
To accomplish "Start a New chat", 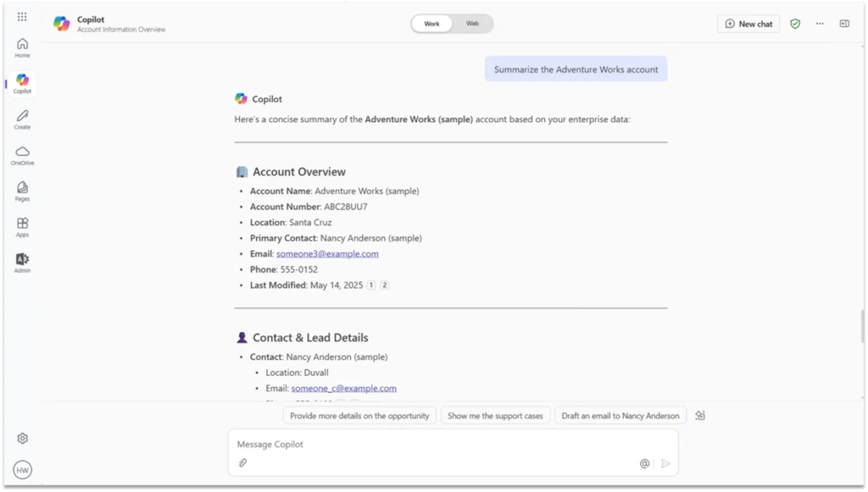I will pyautogui.click(x=748, y=24).
